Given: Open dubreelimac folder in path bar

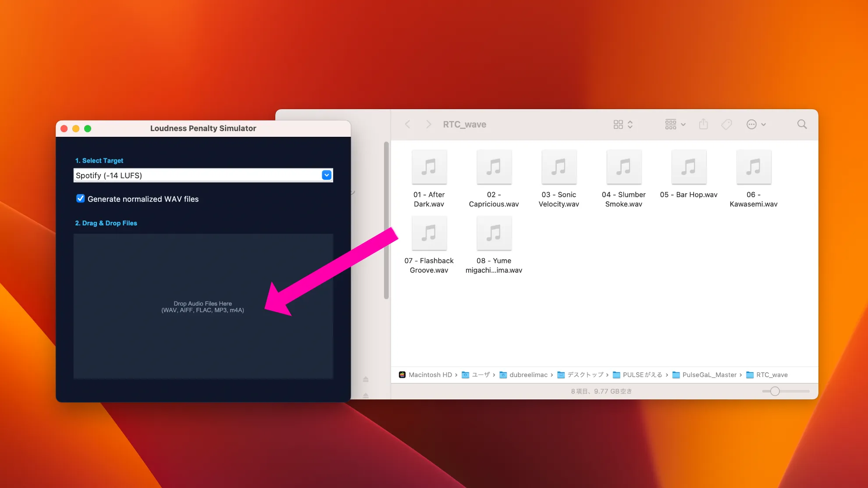Looking at the screenshot, I should 528,375.
